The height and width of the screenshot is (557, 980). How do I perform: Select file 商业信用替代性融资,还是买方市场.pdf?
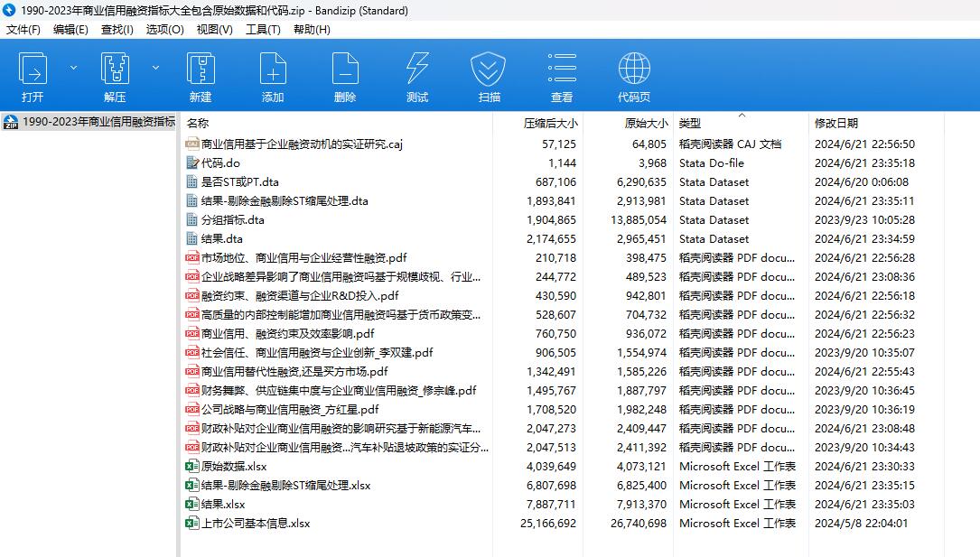point(294,372)
